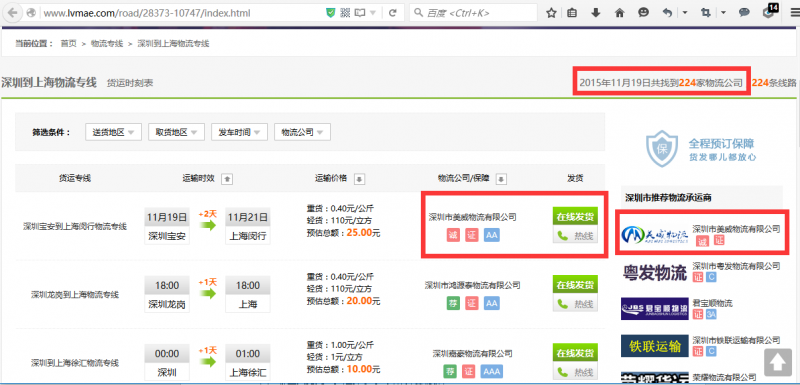
Task: Open 深圳市鸿源泰物流有限公司 company link
Action: coord(472,285)
